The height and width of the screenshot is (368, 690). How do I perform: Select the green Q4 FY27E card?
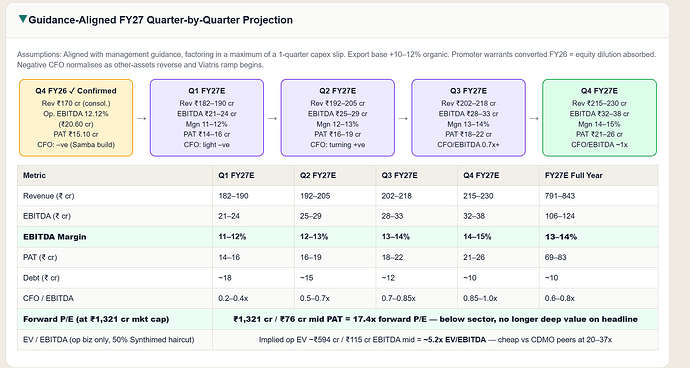click(599, 118)
